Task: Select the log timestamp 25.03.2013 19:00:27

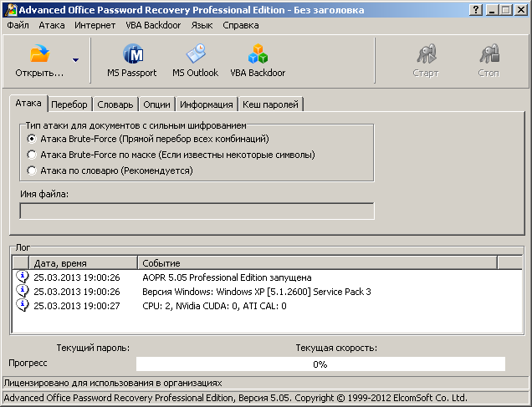Action: (x=77, y=306)
